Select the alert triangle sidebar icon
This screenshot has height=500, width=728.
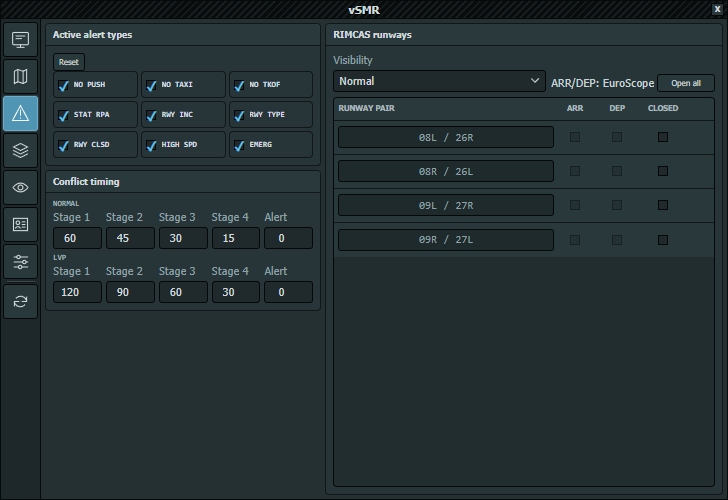pos(20,114)
